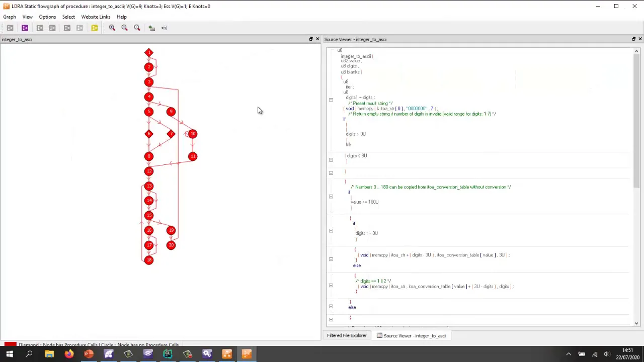Switch to the Filtered File Explorer tab
Screen dimensions: 644x362
pos(347,335)
